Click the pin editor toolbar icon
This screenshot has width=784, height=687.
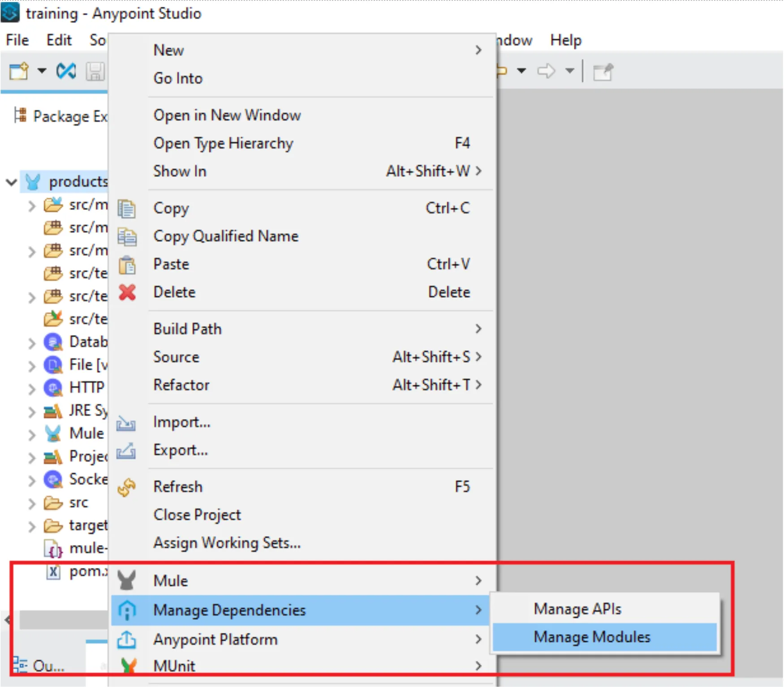(603, 72)
